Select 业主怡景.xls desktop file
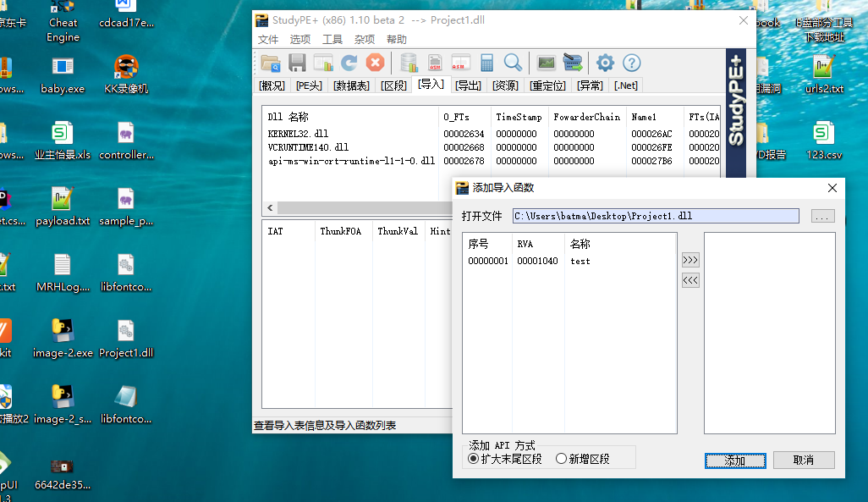 click(63, 141)
